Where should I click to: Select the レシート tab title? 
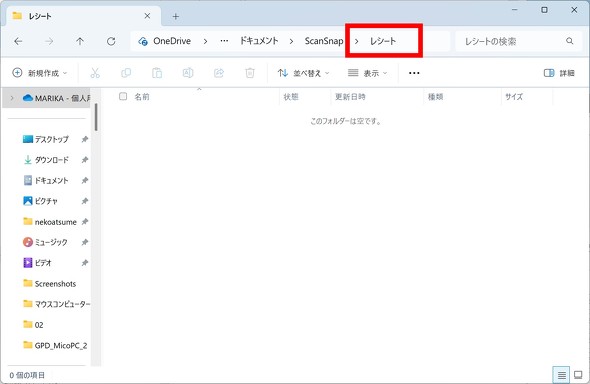pyautogui.click(x=40, y=16)
